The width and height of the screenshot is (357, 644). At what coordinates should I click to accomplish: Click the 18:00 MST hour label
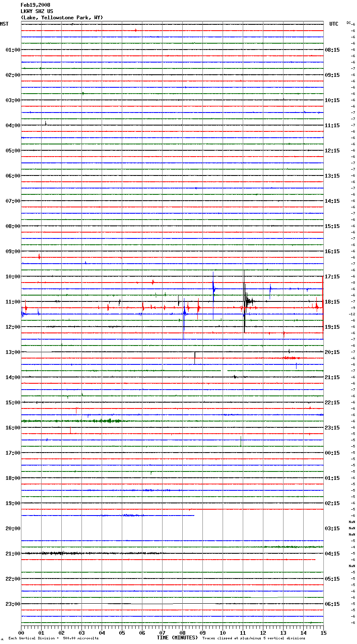point(13,478)
